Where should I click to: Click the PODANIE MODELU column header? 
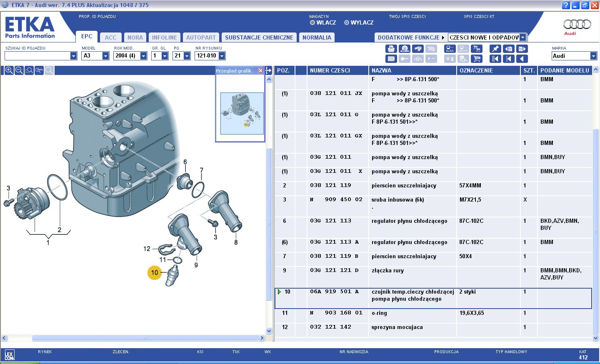[565, 70]
